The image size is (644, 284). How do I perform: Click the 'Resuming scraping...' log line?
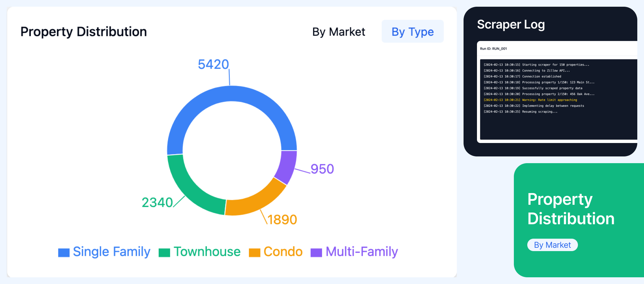click(x=521, y=112)
